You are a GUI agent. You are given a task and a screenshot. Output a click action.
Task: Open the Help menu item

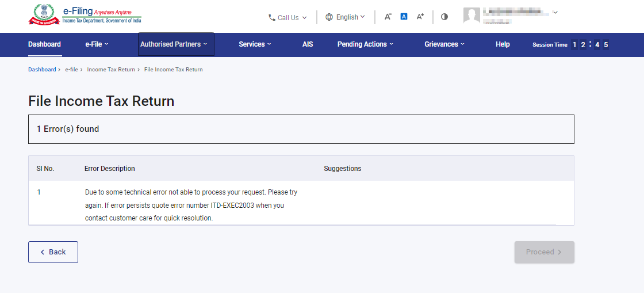point(503,44)
